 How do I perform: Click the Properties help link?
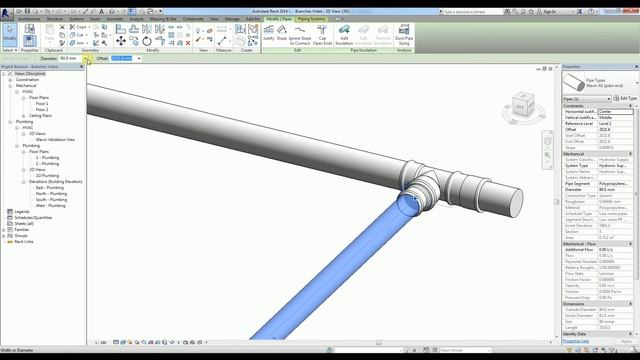[x=576, y=341]
